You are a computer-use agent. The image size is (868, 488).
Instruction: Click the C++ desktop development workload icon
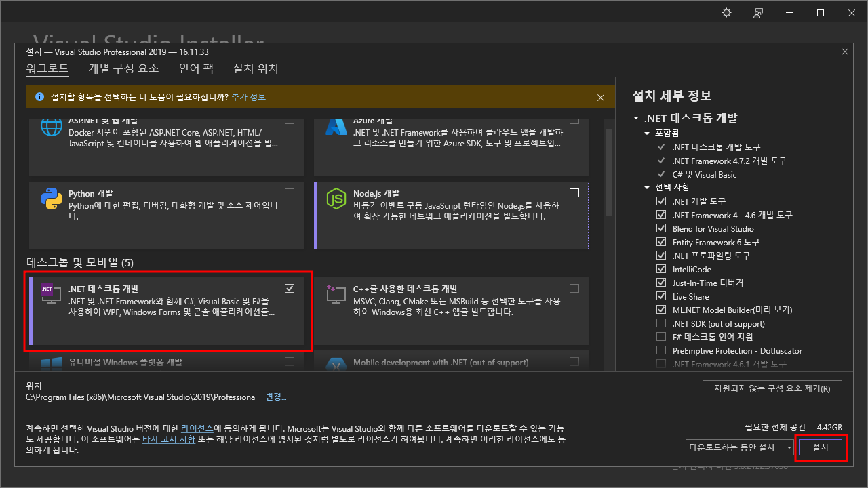336,293
